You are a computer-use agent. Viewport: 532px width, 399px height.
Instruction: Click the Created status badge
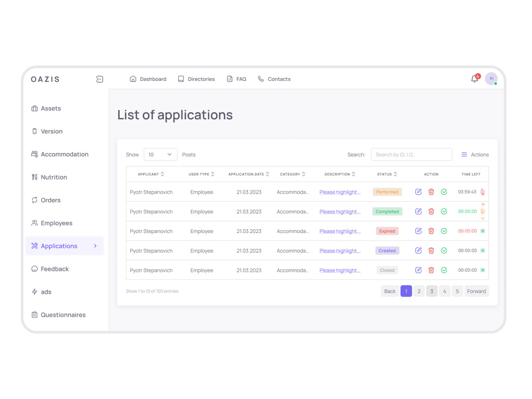tap(387, 251)
